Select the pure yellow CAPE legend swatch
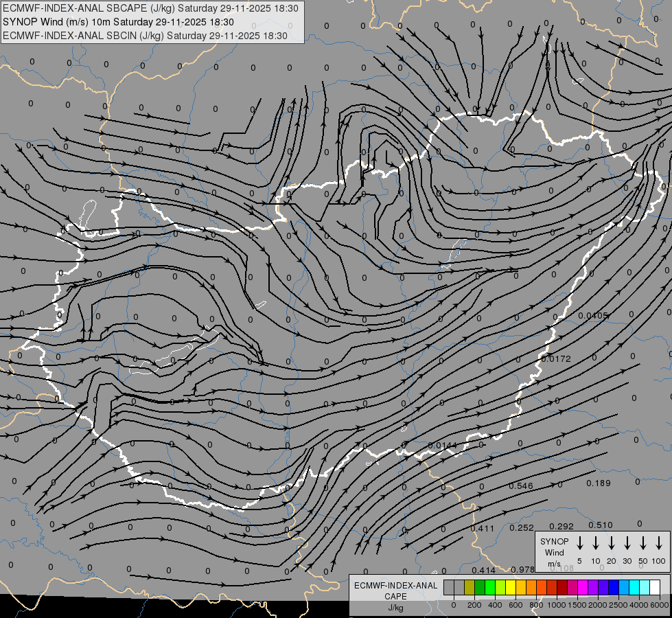Screen dimensions: 672x618 (x=511, y=587)
